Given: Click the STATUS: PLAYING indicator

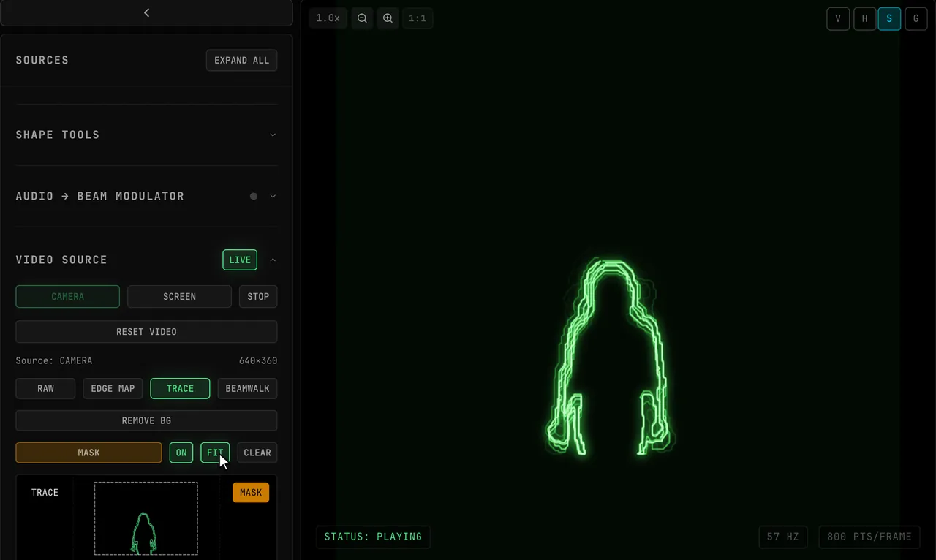Looking at the screenshot, I should tap(373, 537).
